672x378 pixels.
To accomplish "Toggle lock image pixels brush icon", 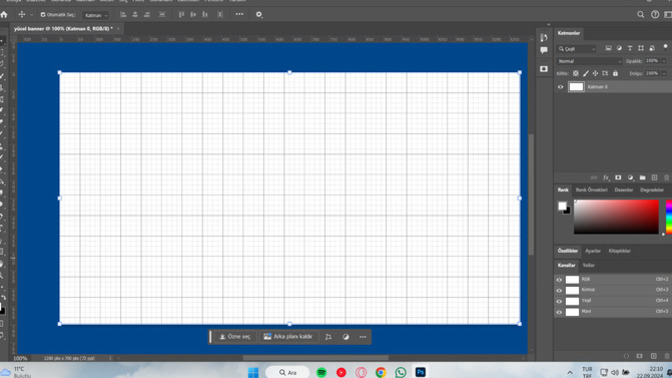I will (585, 74).
